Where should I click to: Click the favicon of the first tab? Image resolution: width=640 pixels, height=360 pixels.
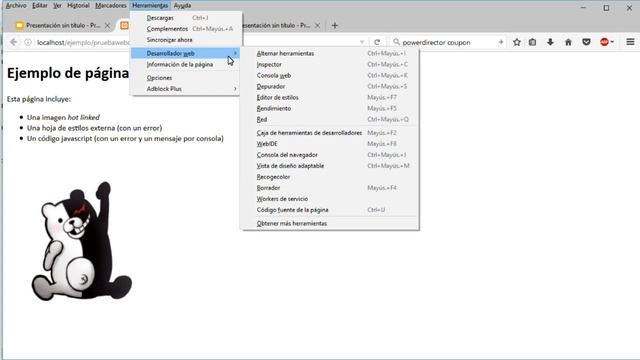(x=19, y=25)
